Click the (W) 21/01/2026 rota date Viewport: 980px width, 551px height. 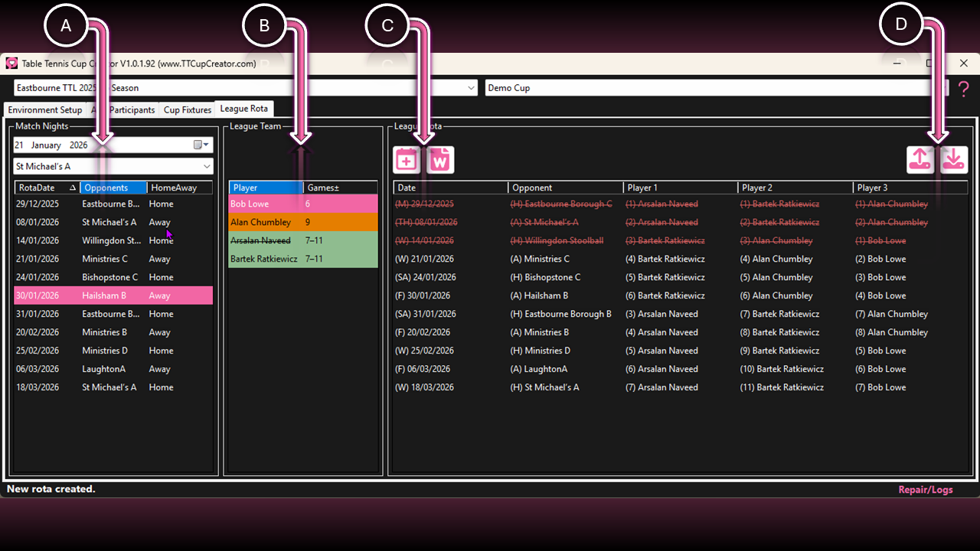pos(425,259)
